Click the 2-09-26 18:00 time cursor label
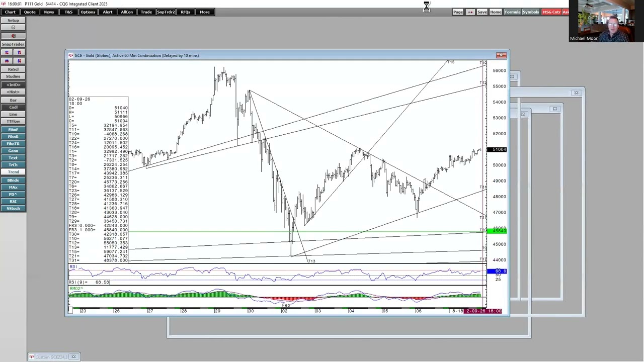Image resolution: width=644 pixels, height=362 pixels. click(483, 311)
